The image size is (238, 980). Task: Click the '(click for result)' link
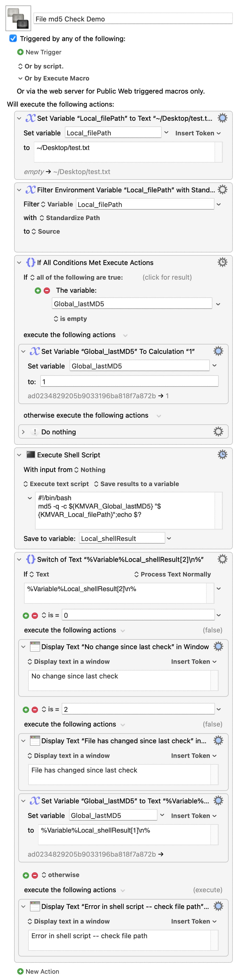pyautogui.click(x=167, y=277)
